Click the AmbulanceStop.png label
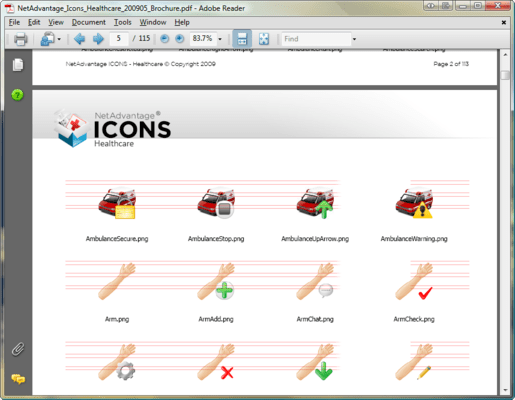515x400 pixels. point(216,239)
